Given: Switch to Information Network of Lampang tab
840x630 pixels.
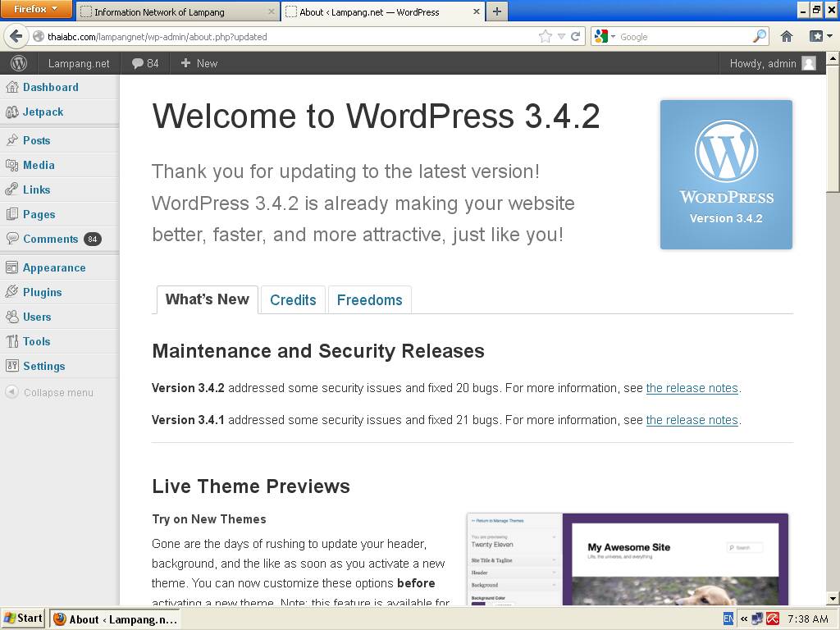Looking at the screenshot, I should [178, 11].
